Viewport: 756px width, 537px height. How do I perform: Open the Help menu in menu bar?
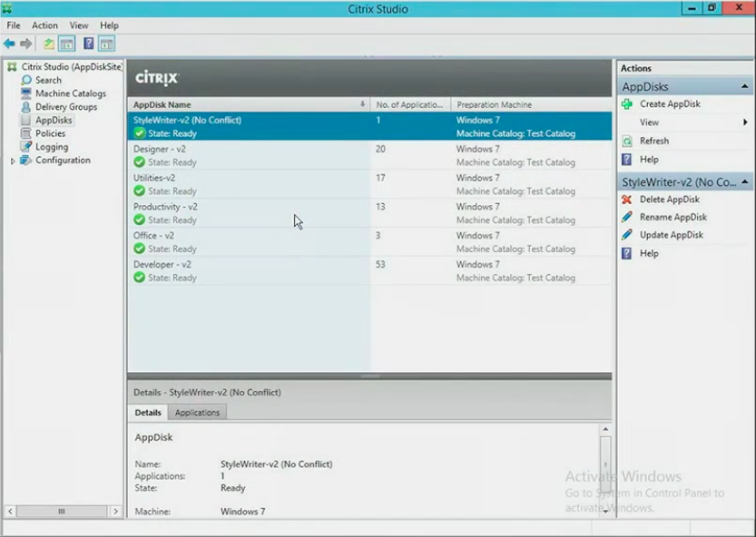(x=109, y=25)
